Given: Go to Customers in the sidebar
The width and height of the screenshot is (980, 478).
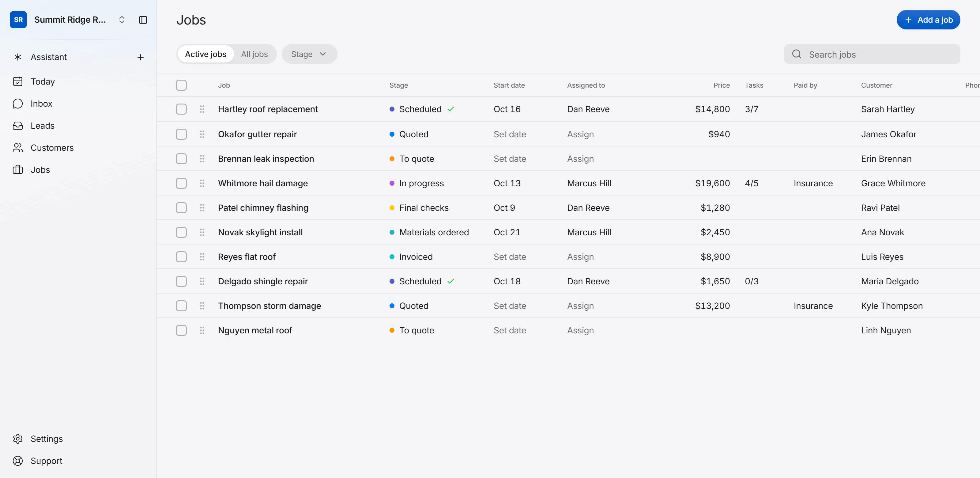Looking at the screenshot, I should coord(52,148).
